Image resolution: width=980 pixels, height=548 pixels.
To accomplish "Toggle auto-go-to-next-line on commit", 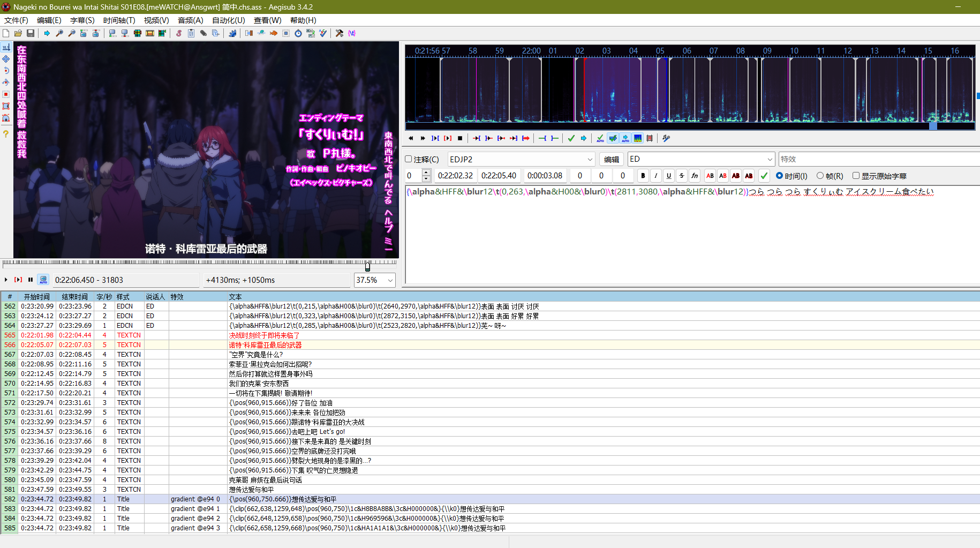I will [x=613, y=138].
